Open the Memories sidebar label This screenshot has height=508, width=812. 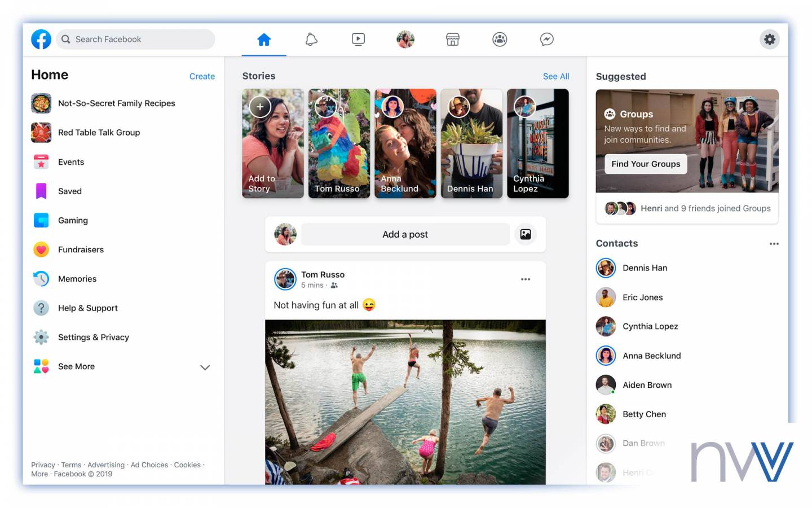click(x=77, y=279)
